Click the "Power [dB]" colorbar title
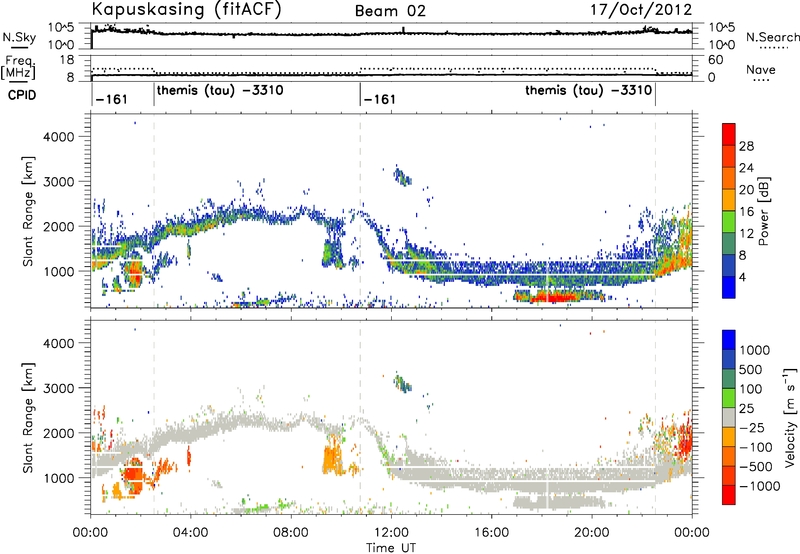Image resolution: width=800 pixels, height=554 pixels. [x=763, y=211]
